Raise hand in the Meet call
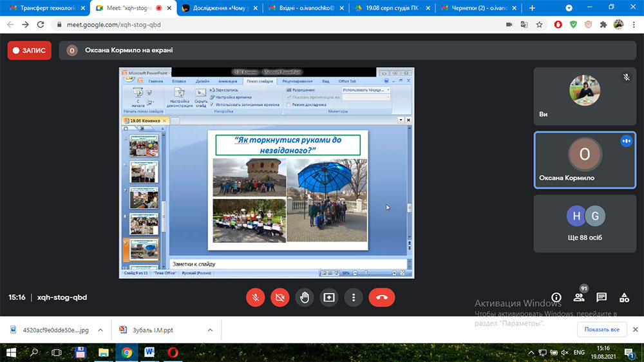 [305, 298]
